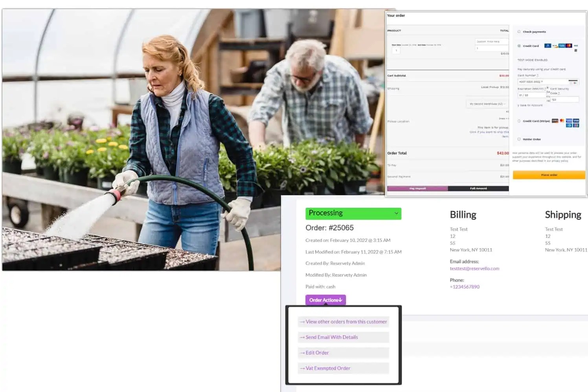The image size is (588, 392).
Task: Click the Place order button
Action: tap(548, 175)
